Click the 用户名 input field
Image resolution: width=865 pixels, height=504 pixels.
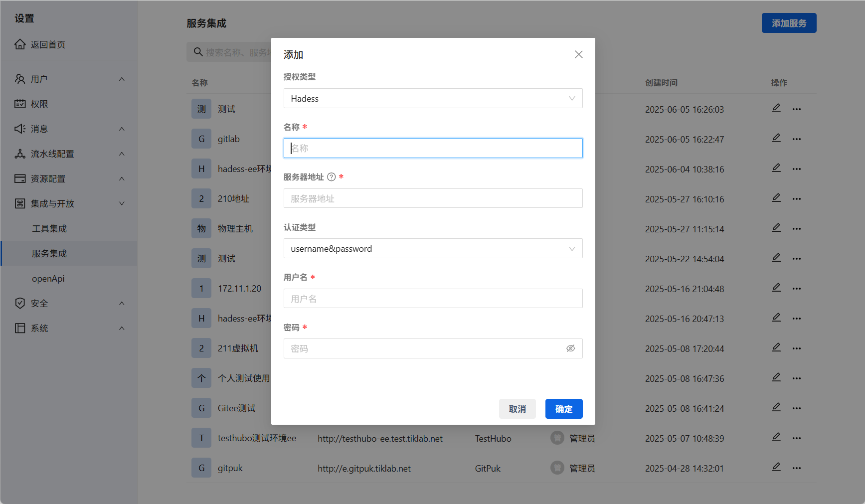(433, 299)
